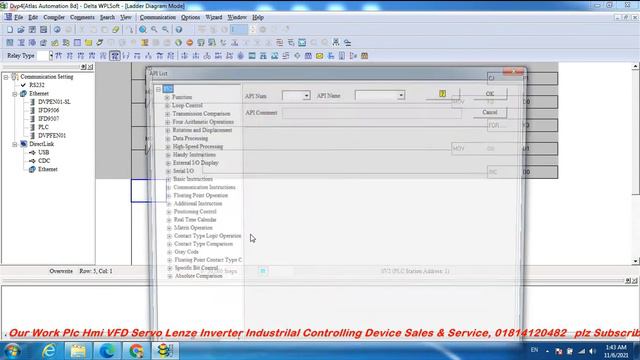This screenshot has width=640, height=360.
Task: Expand High-Speed Processing category
Action: click(x=168, y=147)
